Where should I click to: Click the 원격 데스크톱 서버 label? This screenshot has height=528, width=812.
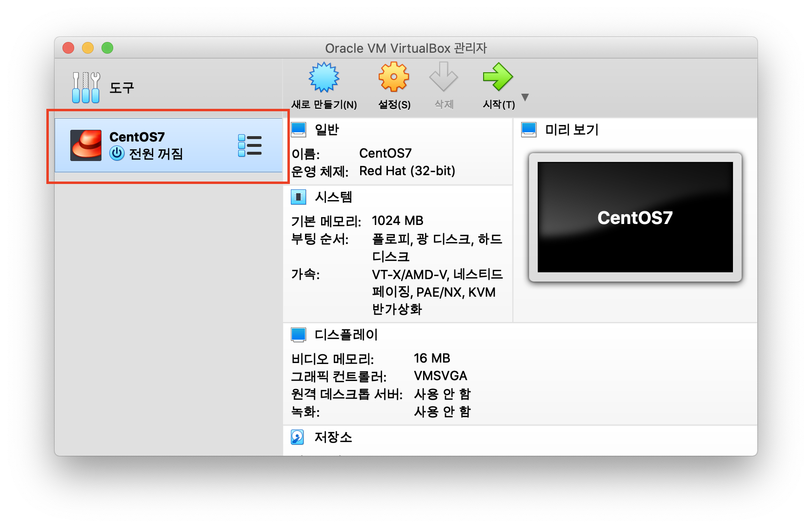click(347, 394)
